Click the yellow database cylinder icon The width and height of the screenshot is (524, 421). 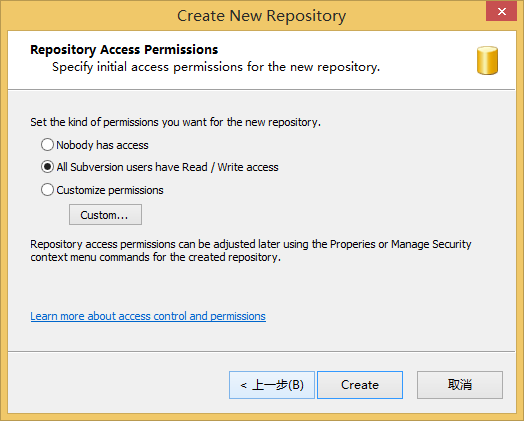(487, 60)
